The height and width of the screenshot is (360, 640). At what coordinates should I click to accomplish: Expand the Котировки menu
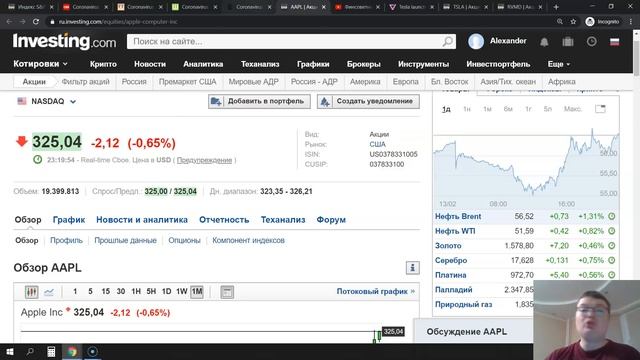(x=40, y=64)
